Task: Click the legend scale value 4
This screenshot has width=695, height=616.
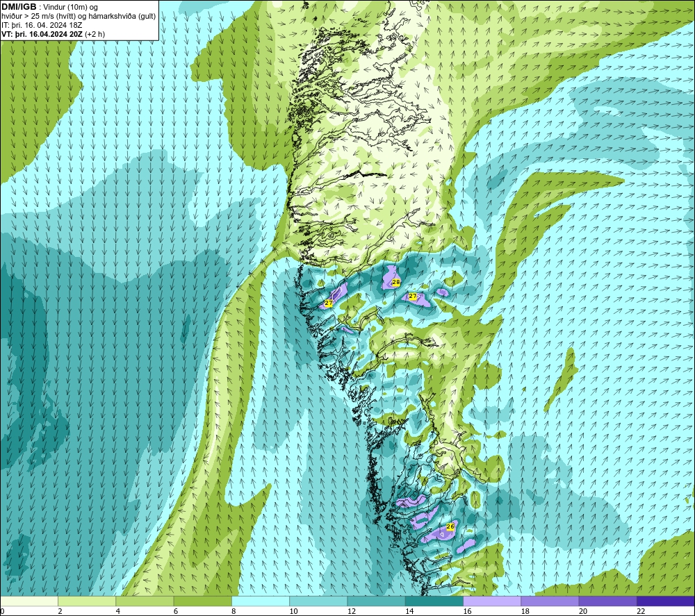Action: pos(118,611)
